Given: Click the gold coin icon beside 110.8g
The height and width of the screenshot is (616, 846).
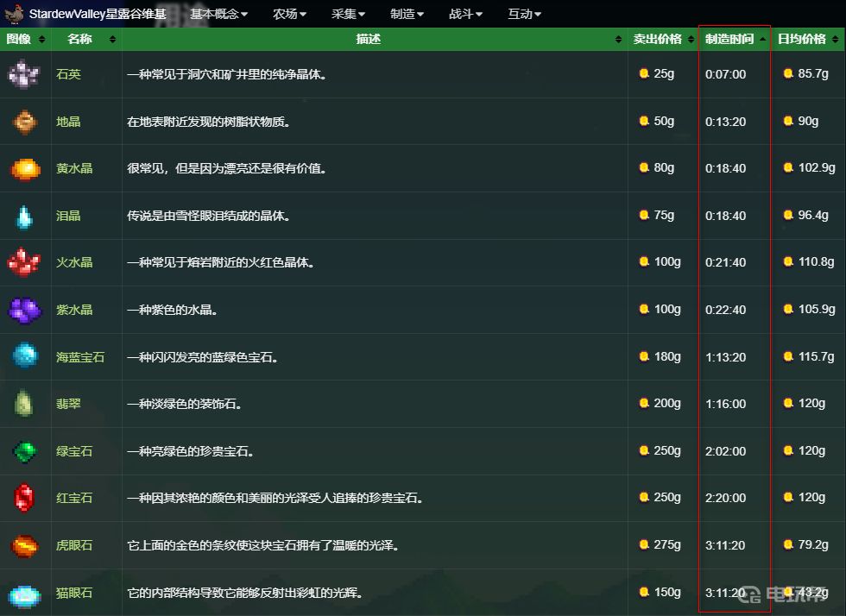Looking at the screenshot, I should (x=788, y=261).
